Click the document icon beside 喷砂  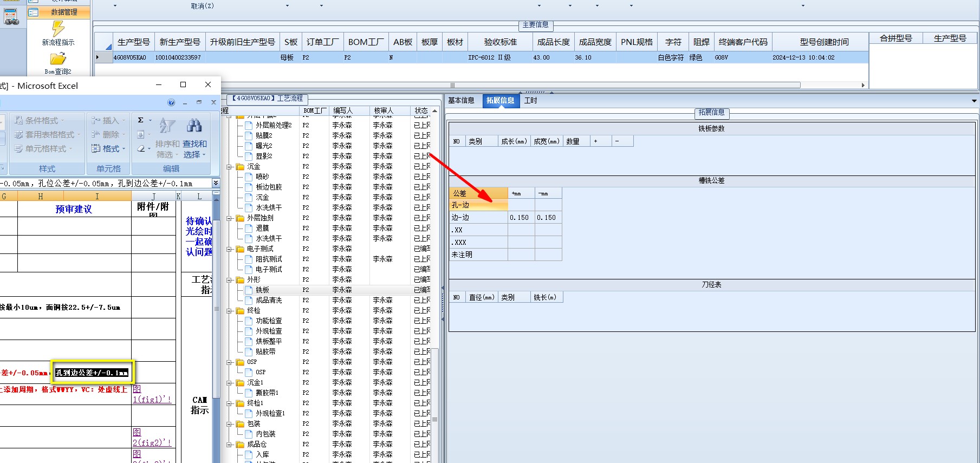pyautogui.click(x=249, y=177)
